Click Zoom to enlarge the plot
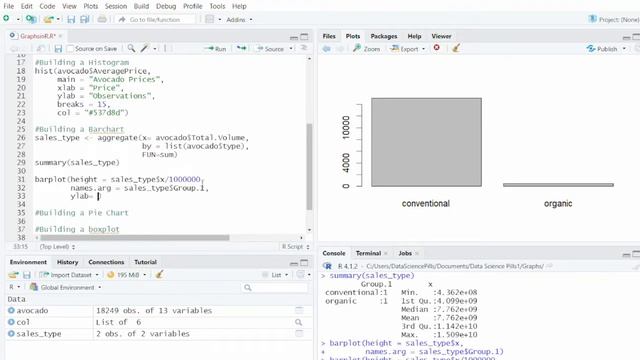 pyautogui.click(x=367, y=49)
